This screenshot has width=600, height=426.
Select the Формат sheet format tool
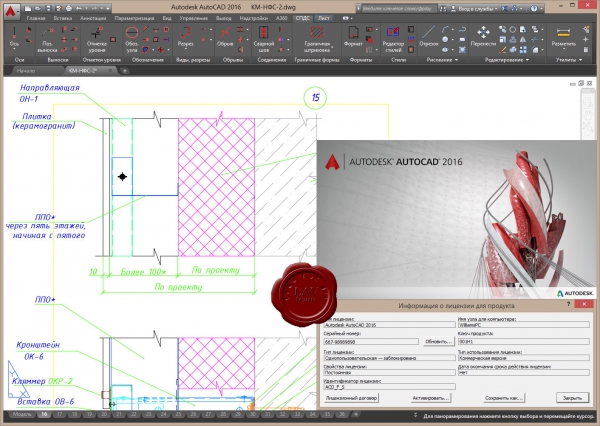tap(353, 37)
